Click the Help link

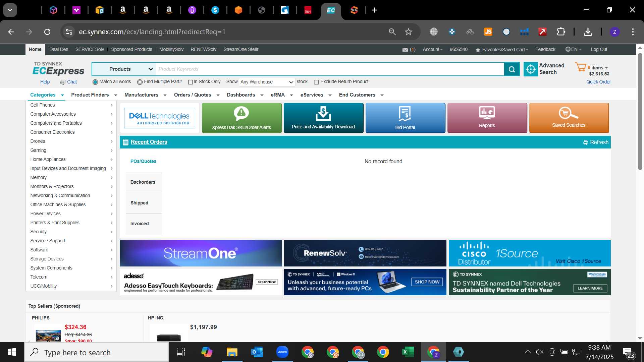click(x=45, y=82)
